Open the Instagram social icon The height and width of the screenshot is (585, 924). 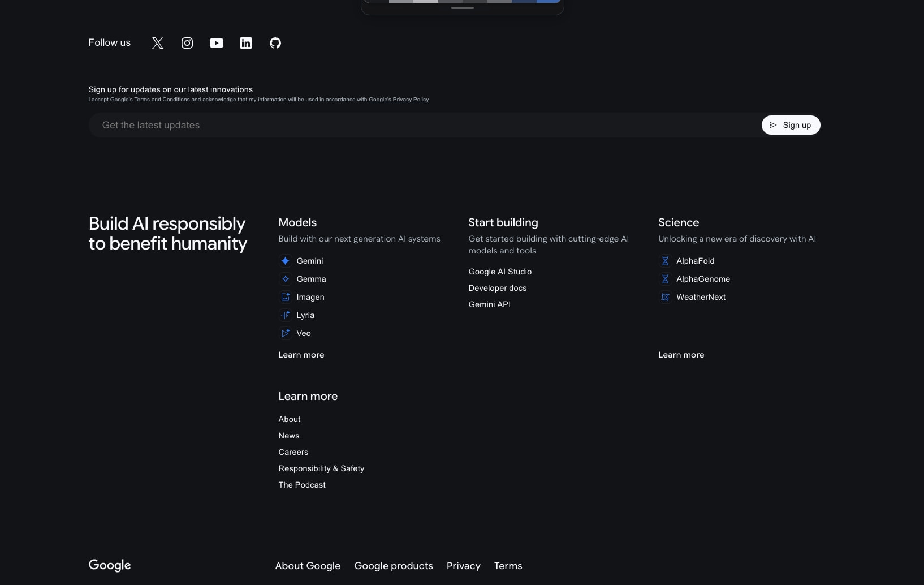[187, 43]
